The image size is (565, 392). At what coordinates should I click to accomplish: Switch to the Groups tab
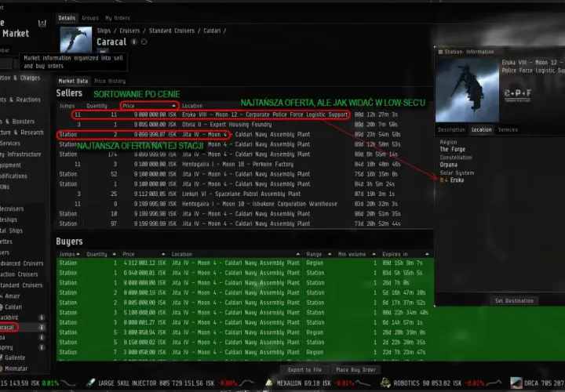(90, 18)
